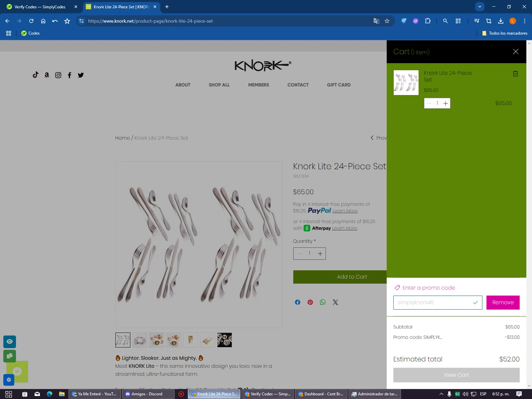Image resolution: width=532 pixels, height=399 pixels.
Task: Open the GIFT CARD menu item
Action: coord(339,85)
